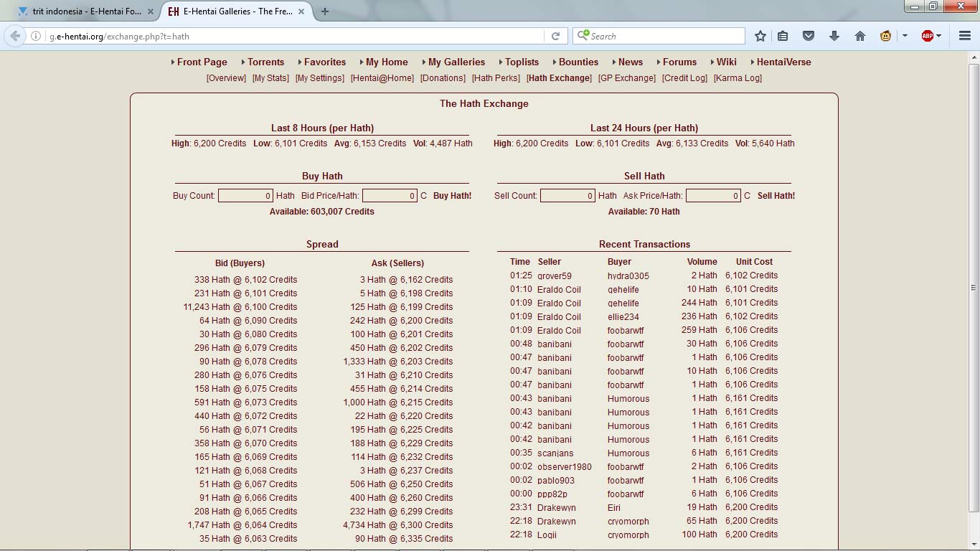Click buyer name 'ellie234' in transactions
This screenshot has height=551, width=980.
[623, 317]
